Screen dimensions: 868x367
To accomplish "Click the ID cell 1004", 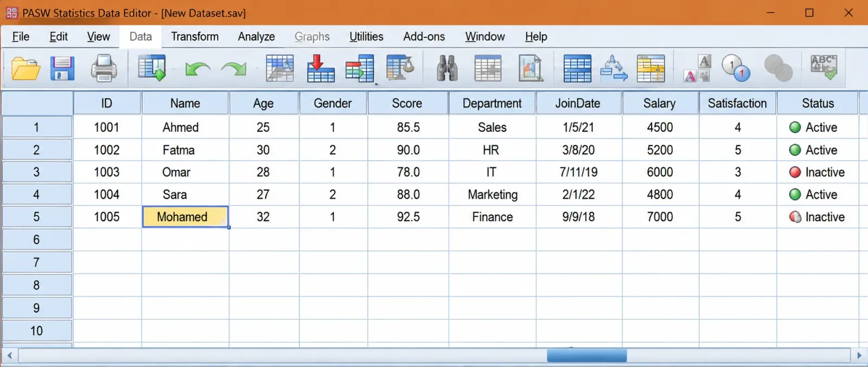I will [107, 194].
